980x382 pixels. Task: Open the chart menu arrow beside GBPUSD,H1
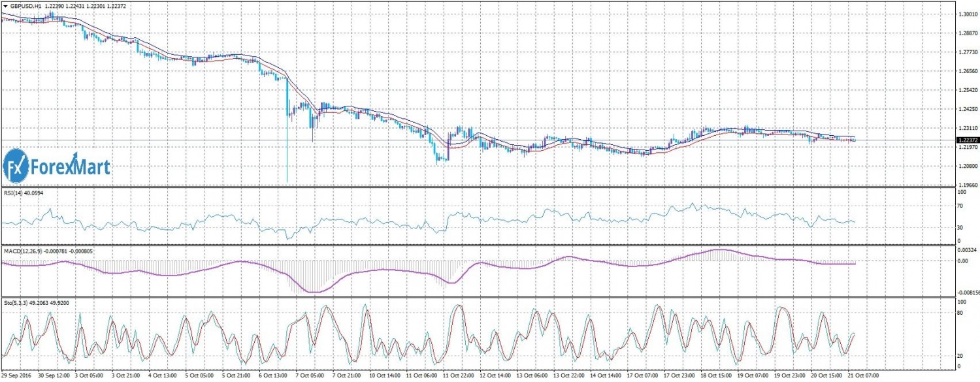click(x=5, y=5)
